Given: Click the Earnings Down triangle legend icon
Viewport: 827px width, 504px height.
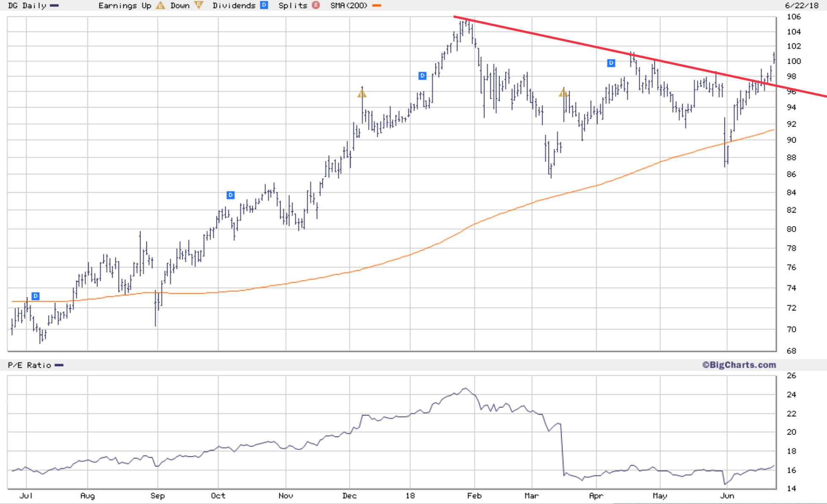Looking at the screenshot, I should point(198,5).
